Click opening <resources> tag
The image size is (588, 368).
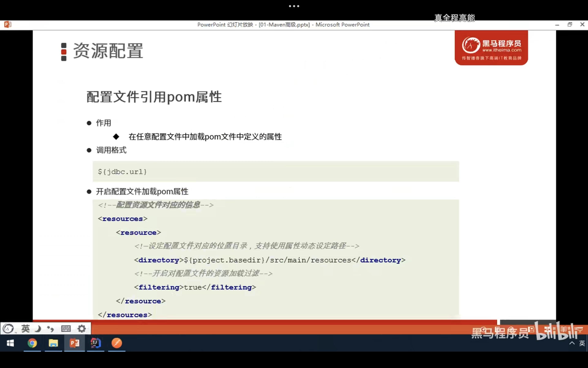point(122,219)
